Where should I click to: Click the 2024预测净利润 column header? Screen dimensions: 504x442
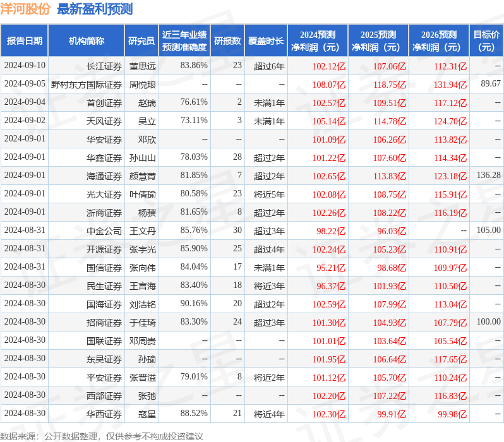coord(318,41)
